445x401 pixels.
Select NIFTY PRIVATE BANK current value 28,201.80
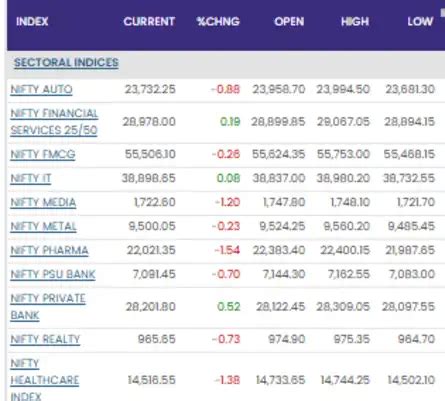pyautogui.click(x=151, y=307)
